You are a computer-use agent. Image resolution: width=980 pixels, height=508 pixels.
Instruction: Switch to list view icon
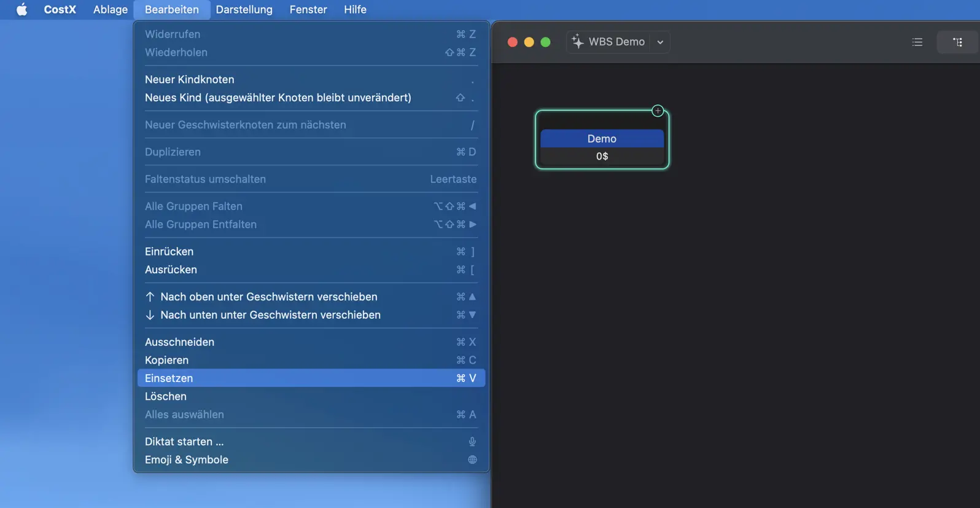coord(917,42)
